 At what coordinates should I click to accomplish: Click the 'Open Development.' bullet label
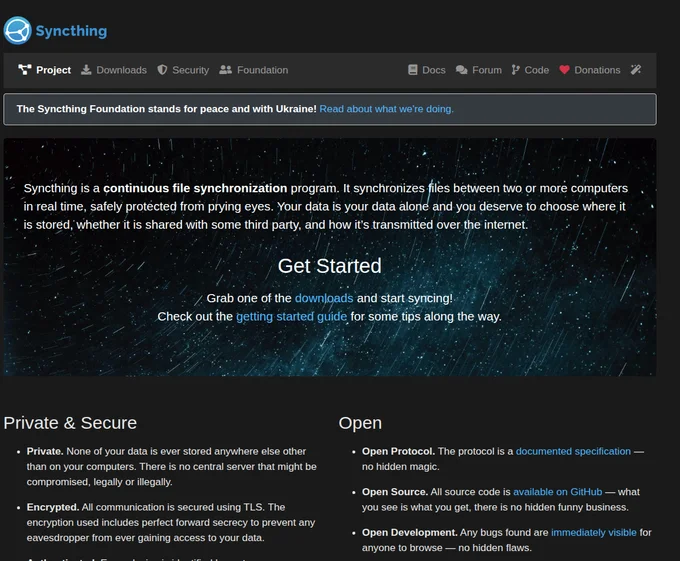pos(410,532)
